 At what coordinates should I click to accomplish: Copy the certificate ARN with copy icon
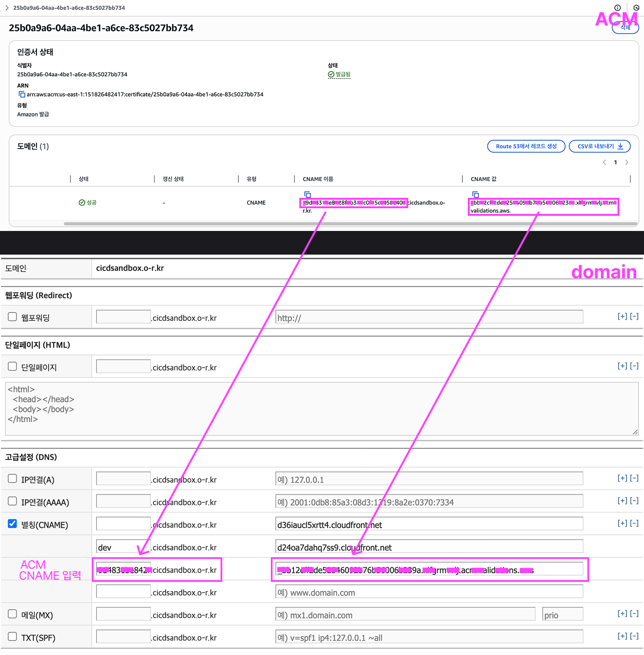point(22,95)
